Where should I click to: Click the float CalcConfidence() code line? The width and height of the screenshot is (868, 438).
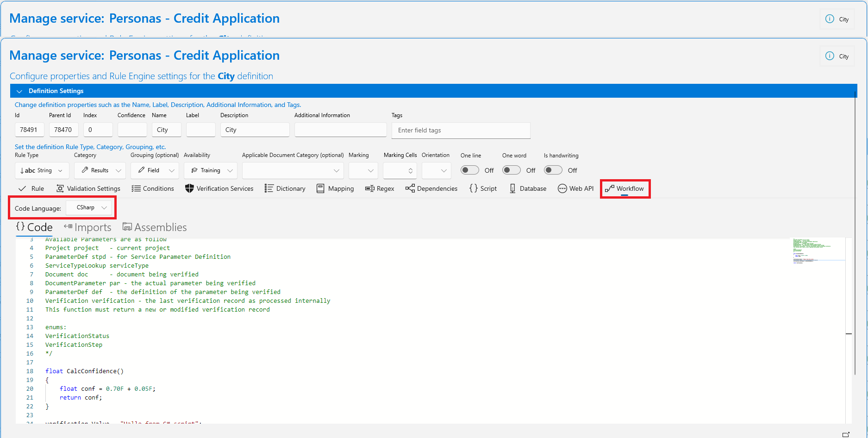[84, 371]
